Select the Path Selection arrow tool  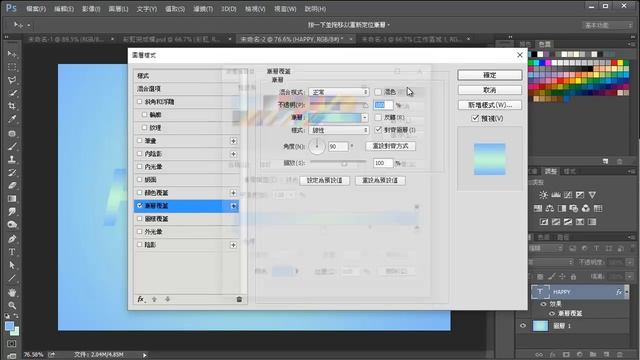[12, 265]
